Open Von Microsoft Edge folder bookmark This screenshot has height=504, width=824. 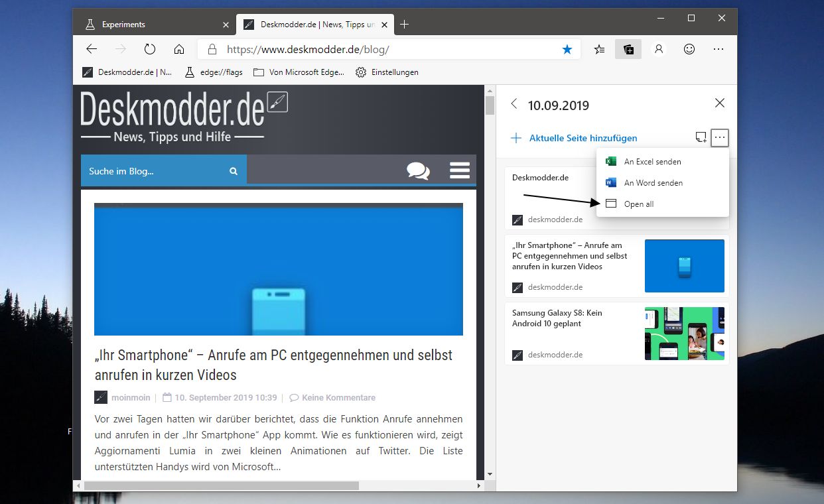pos(299,72)
